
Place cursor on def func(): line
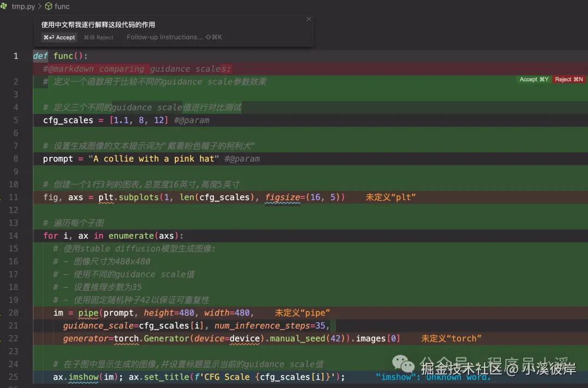click(x=60, y=56)
